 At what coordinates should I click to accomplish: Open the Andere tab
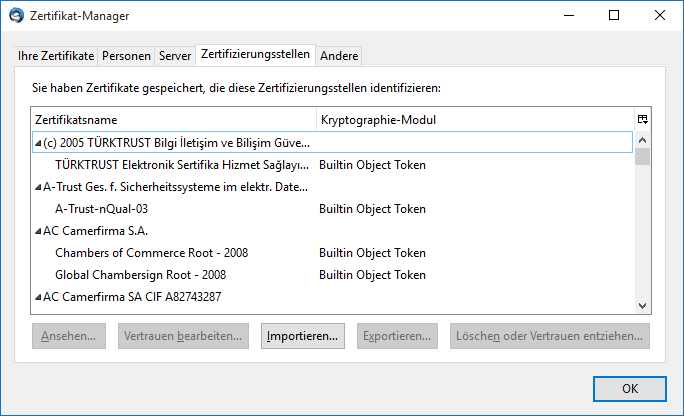point(339,56)
